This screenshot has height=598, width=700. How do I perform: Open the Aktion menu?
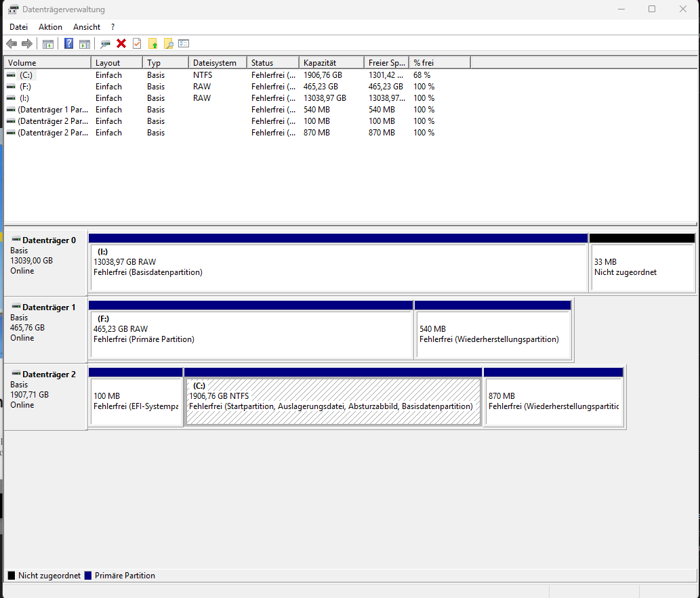[50, 27]
